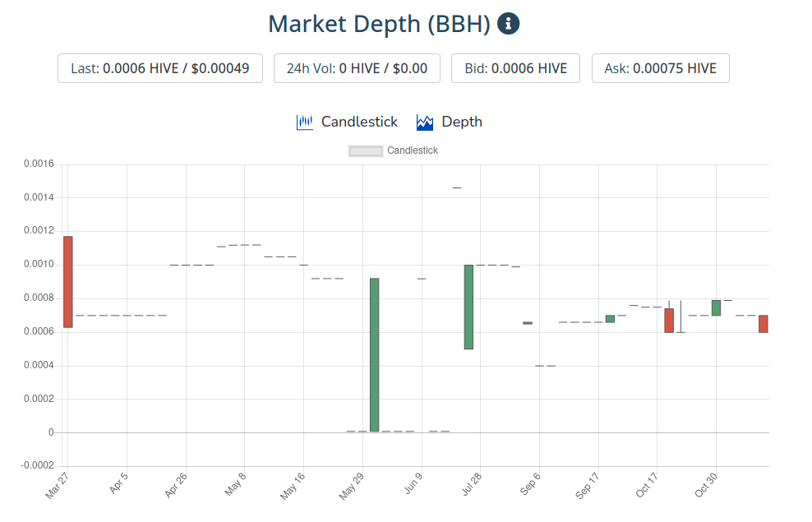The height and width of the screenshot is (522, 812).
Task: Select the tall green candle starting at zero
Action: (375, 355)
